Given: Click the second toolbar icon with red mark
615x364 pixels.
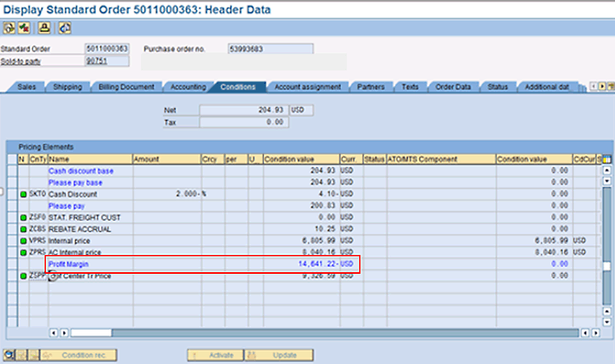Looking at the screenshot, I should [25, 27].
